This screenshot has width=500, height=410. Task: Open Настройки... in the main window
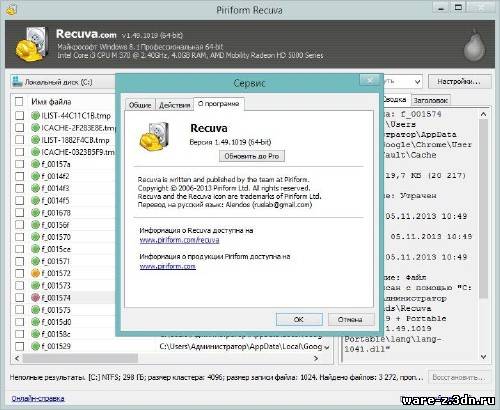click(459, 82)
